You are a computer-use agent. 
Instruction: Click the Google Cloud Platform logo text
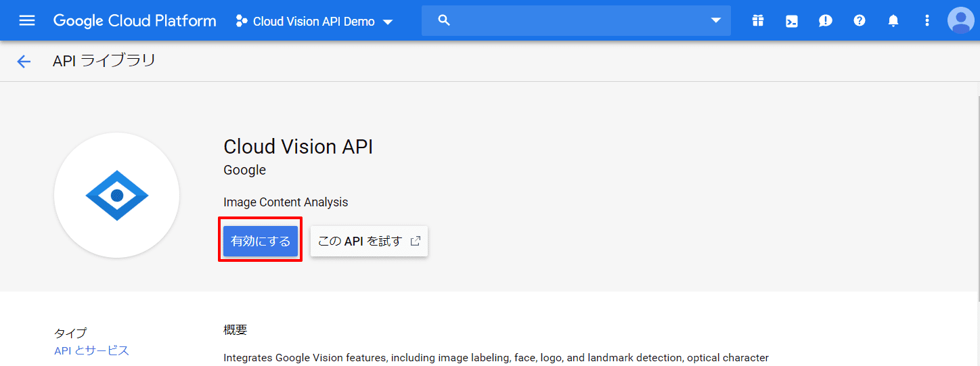pyautogui.click(x=135, y=21)
